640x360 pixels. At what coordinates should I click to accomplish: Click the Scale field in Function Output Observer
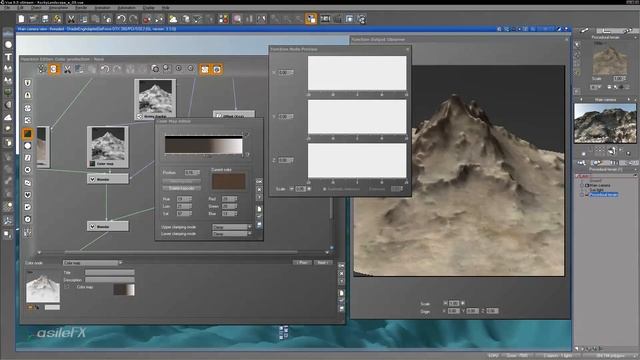454,303
